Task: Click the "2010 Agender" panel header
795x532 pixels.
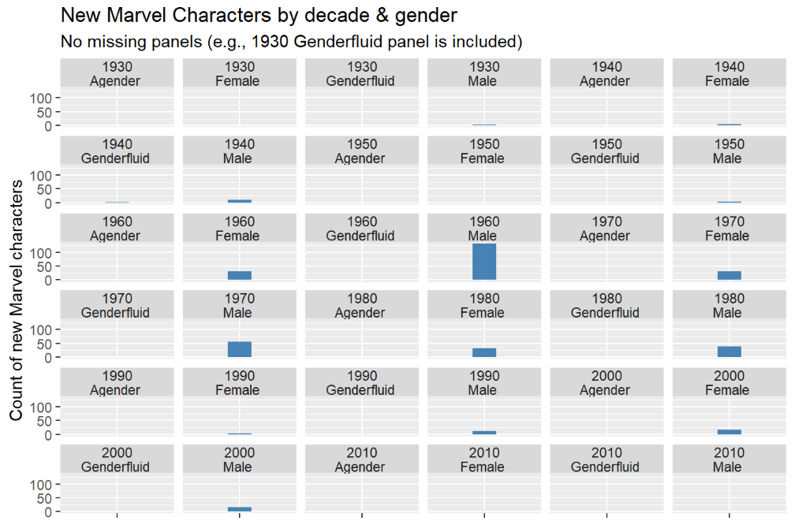Action: [x=361, y=460]
